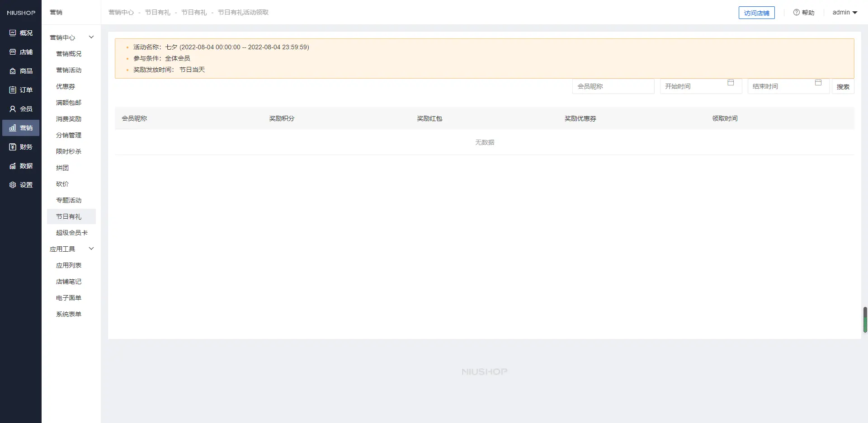This screenshot has height=423, width=868.
Task: Focus the 会员昵称 search input field
Action: (x=613, y=86)
